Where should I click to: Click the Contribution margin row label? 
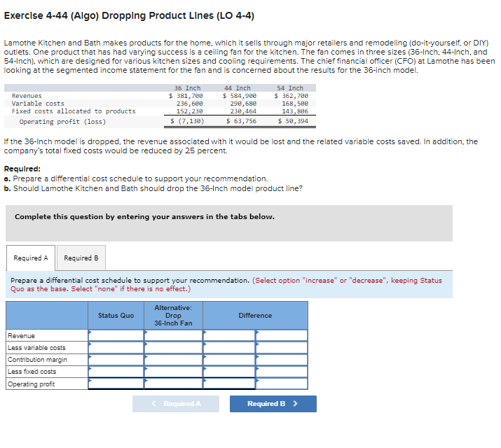37,360
